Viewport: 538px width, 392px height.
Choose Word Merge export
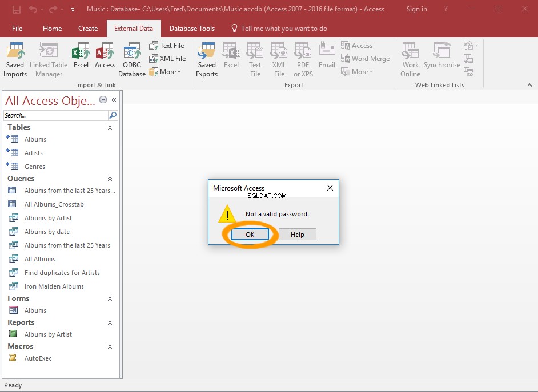[x=366, y=59]
